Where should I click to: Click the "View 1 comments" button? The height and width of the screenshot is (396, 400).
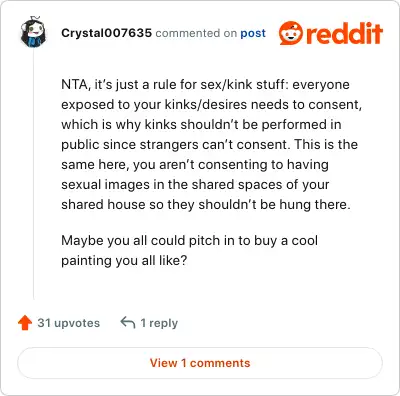(200, 363)
